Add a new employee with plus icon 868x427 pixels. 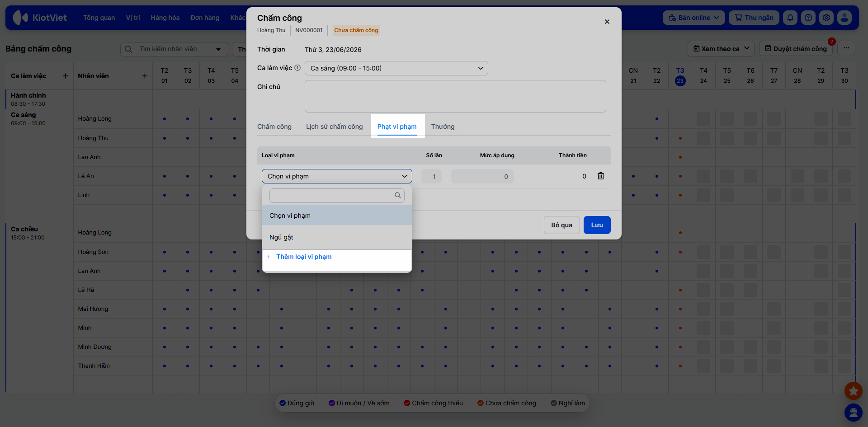[145, 76]
